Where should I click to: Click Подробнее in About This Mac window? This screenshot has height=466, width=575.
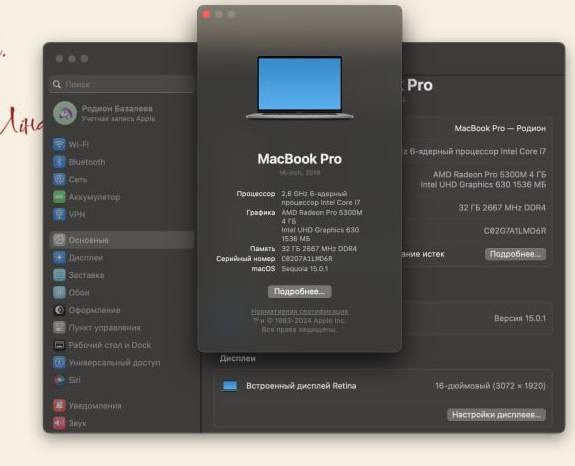(300, 292)
